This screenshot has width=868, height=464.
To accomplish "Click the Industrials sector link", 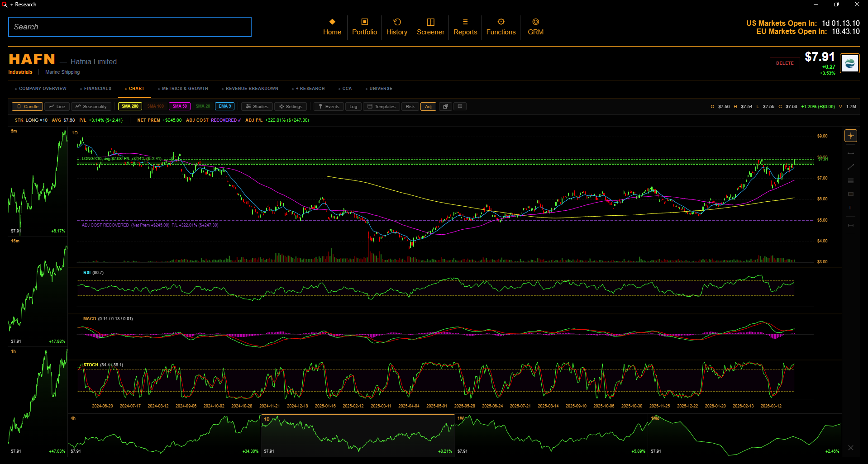I will (20, 72).
